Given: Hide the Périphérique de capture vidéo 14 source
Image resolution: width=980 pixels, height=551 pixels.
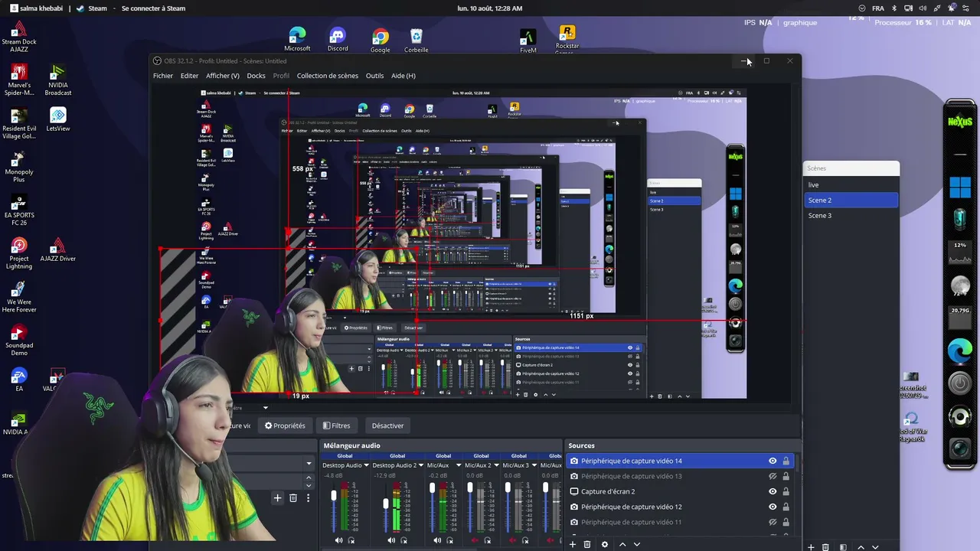Looking at the screenshot, I should pos(773,461).
